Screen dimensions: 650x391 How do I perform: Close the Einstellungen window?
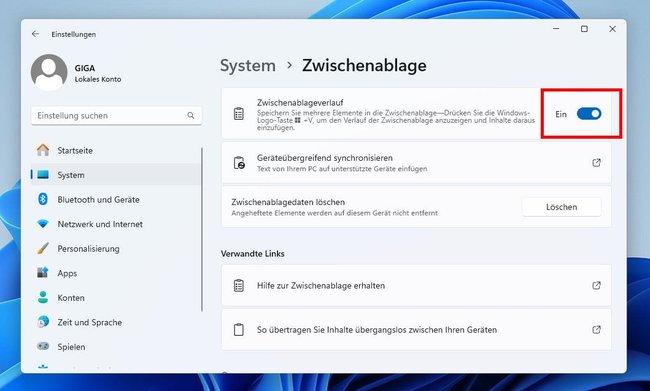(x=612, y=29)
